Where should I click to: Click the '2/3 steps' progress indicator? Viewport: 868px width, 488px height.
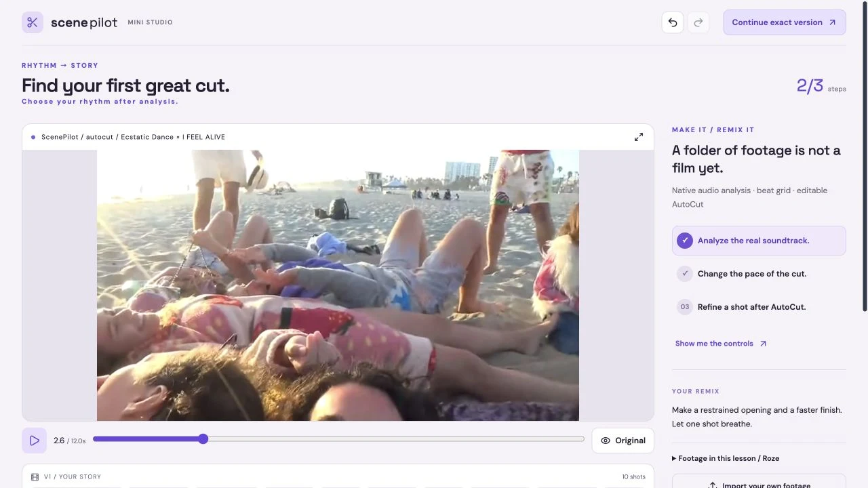coord(821,86)
